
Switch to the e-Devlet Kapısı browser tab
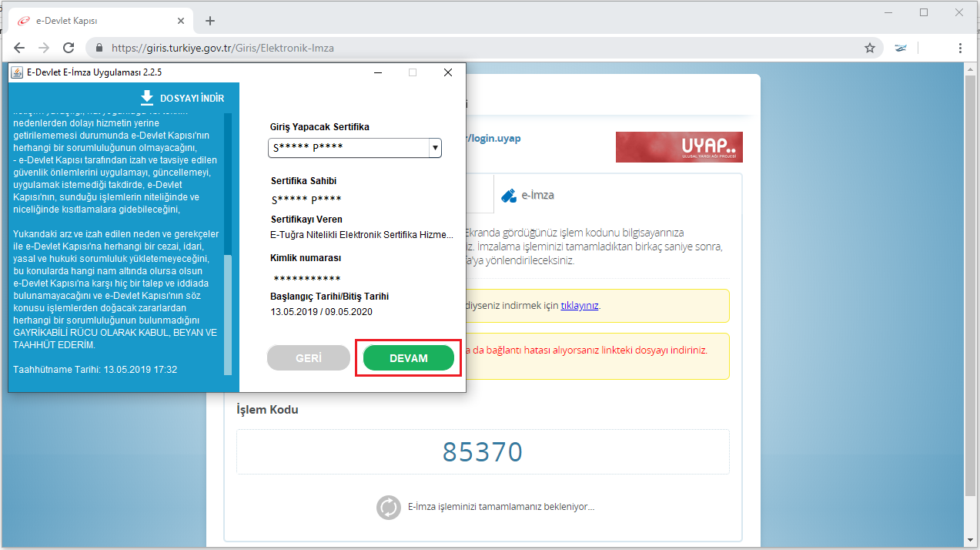click(100, 21)
